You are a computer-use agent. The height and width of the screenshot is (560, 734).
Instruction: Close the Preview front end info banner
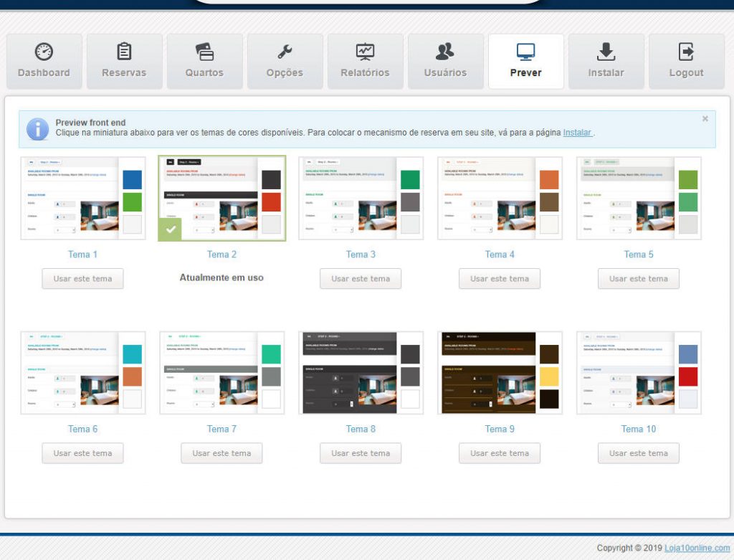[x=705, y=119]
